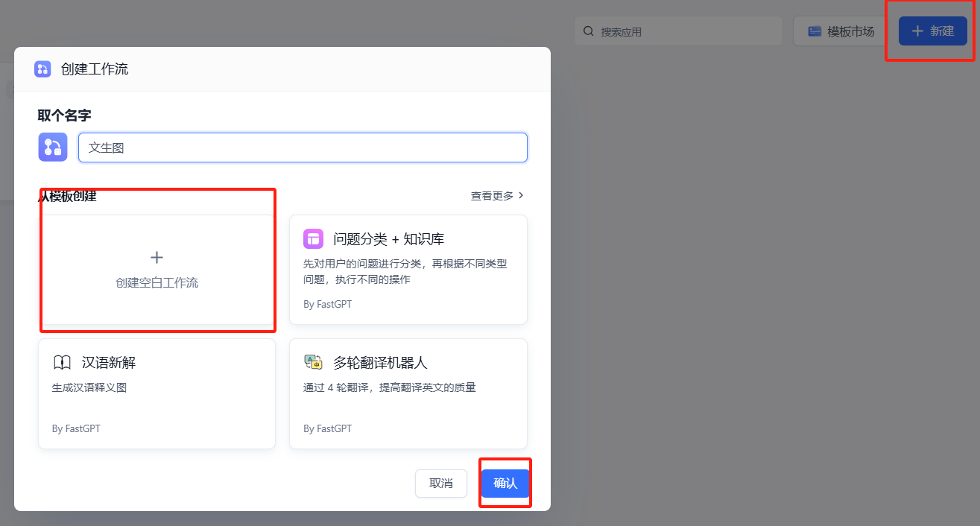Click the plus icon in 创建空白工作流 card
Image resolution: width=980 pixels, height=526 pixels.
(x=157, y=256)
